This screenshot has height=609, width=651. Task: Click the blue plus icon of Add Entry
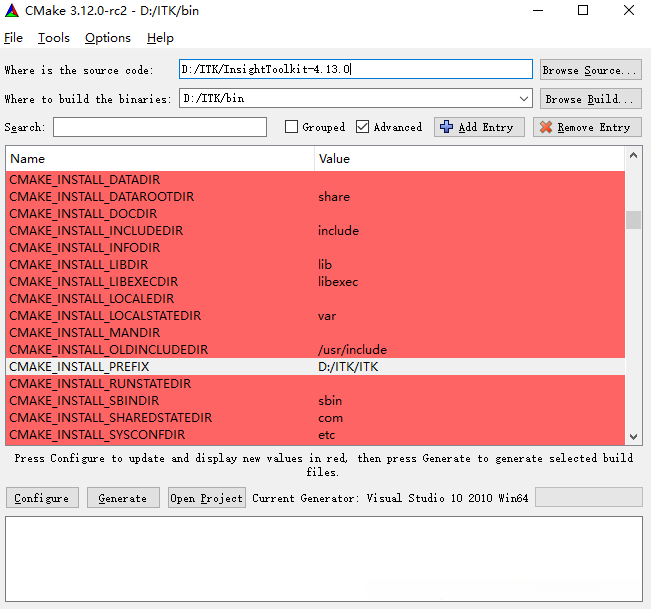[446, 127]
